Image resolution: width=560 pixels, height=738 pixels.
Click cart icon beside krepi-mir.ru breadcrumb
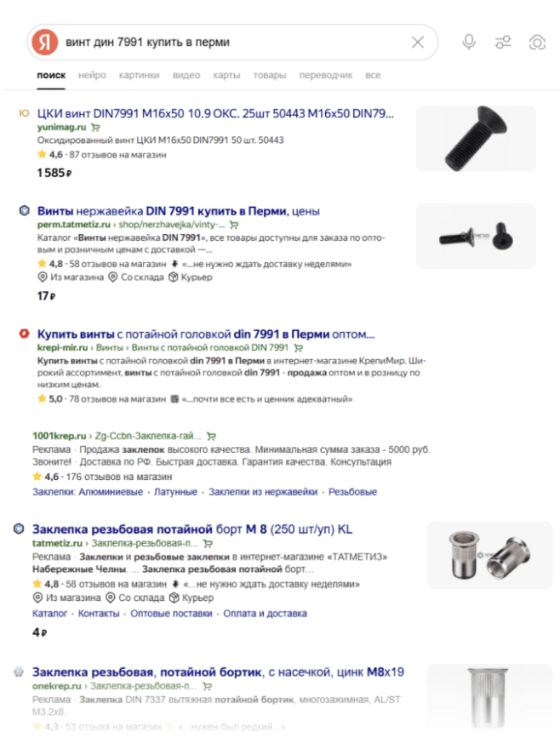(x=299, y=348)
